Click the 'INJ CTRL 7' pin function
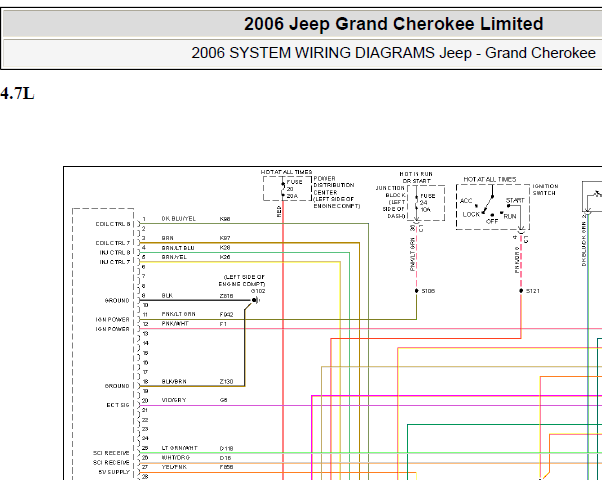The width and height of the screenshot is (602, 480). tap(115, 262)
